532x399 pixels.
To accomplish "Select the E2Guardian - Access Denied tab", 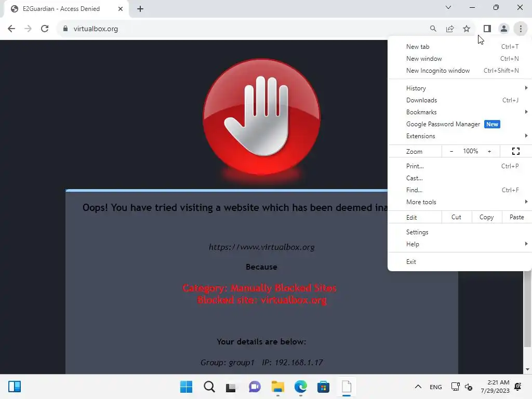I will click(x=61, y=9).
